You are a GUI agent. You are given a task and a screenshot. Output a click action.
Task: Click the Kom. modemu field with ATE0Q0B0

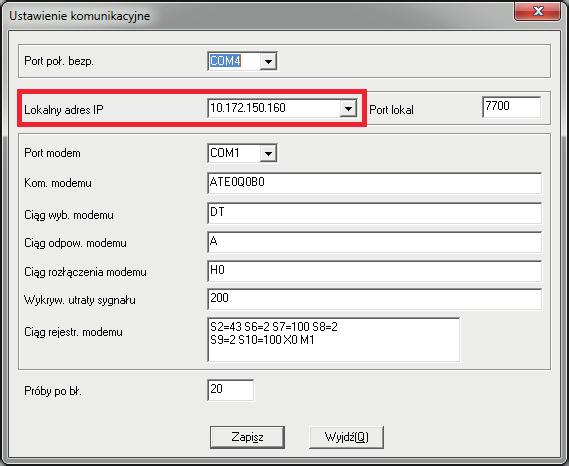click(x=374, y=183)
